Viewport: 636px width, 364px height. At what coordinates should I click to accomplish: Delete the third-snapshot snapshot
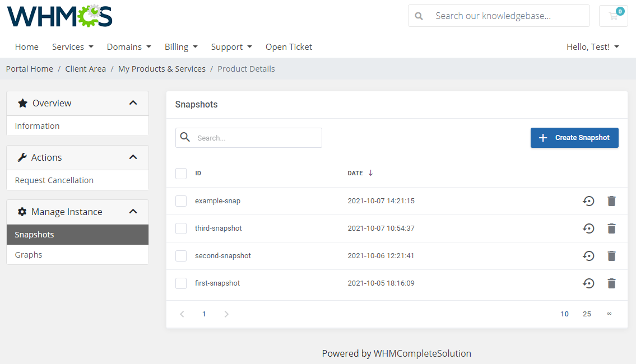point(611,228)
